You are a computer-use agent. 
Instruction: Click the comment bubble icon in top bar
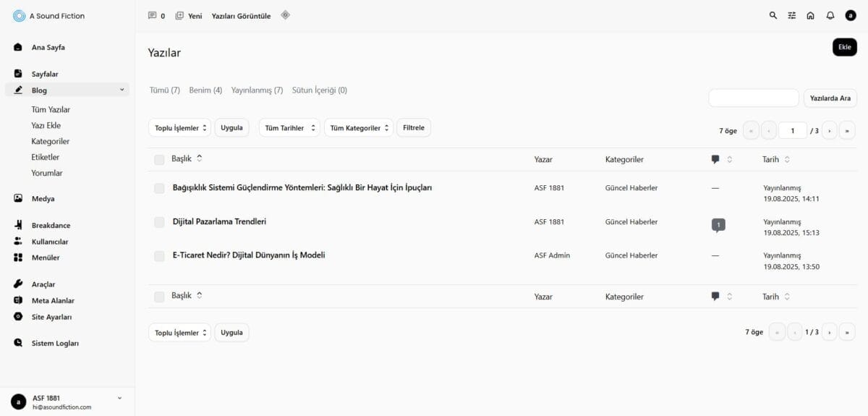click(152, 15)
